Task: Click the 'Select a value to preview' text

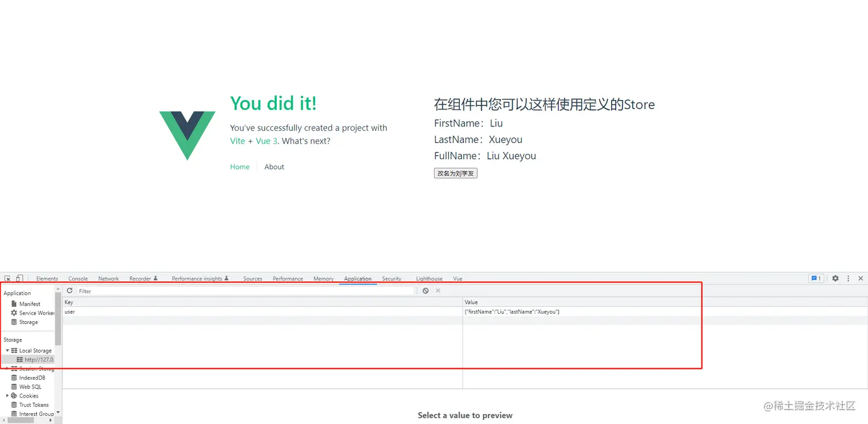Action: click(465, 415)
